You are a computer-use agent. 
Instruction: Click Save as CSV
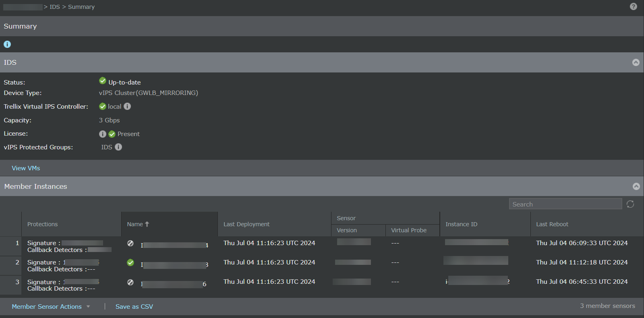(134, 306)
